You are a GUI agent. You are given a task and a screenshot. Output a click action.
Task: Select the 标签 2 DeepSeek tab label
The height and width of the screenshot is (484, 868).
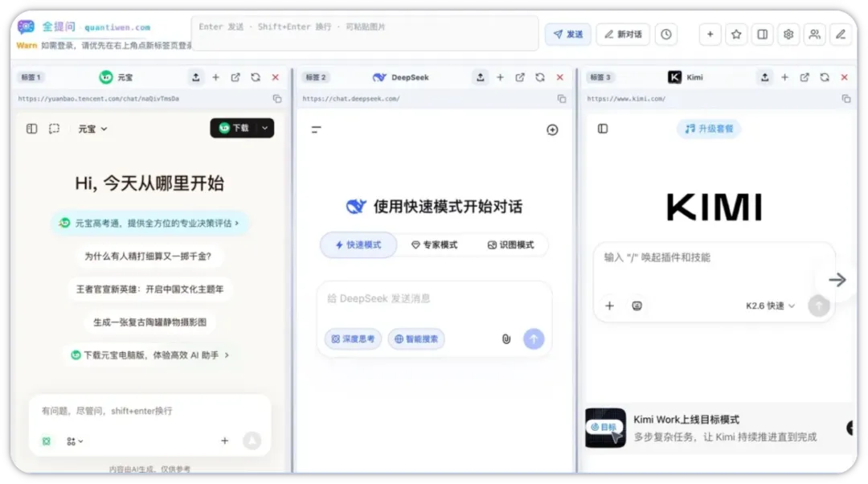[316, 77]
